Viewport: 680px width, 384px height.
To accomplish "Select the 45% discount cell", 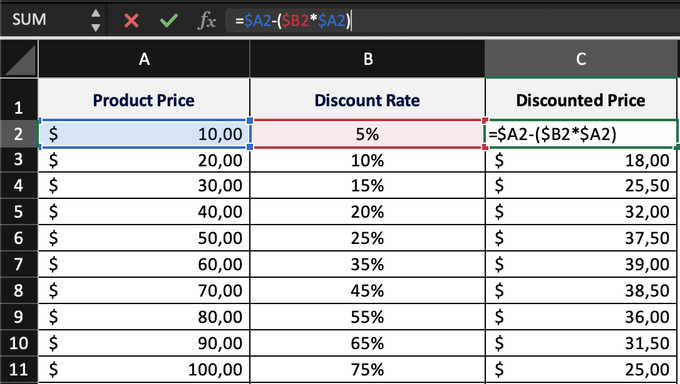I will [368, 290].
